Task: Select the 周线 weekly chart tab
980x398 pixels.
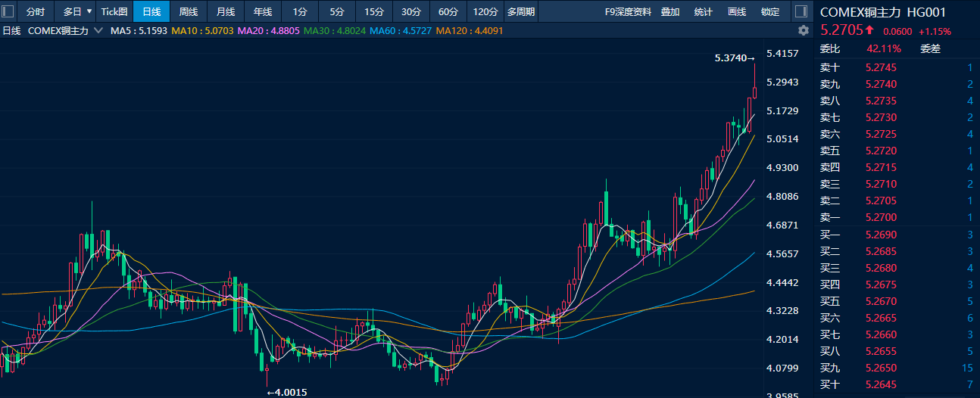Action: point(188,12)
